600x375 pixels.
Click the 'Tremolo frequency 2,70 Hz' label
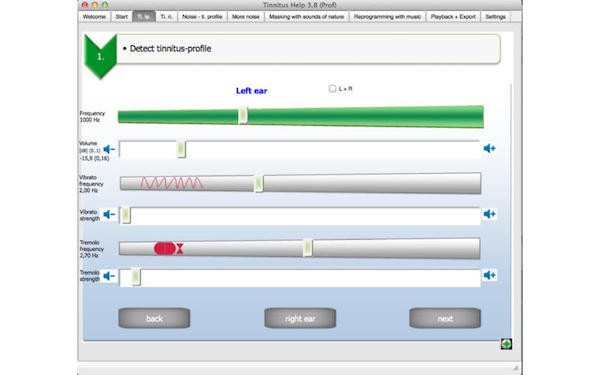click(91, 249)
